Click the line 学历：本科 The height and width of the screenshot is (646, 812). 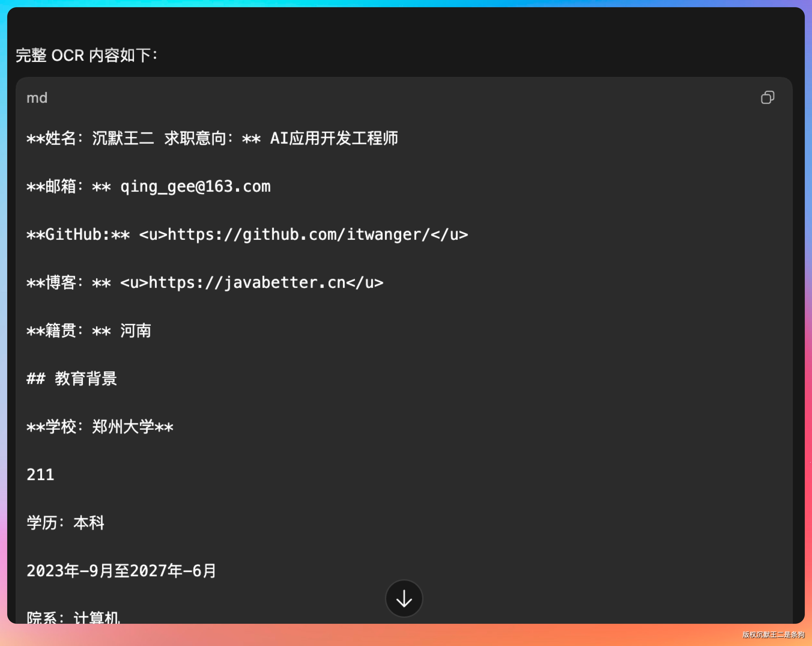[x=65, y=523]
